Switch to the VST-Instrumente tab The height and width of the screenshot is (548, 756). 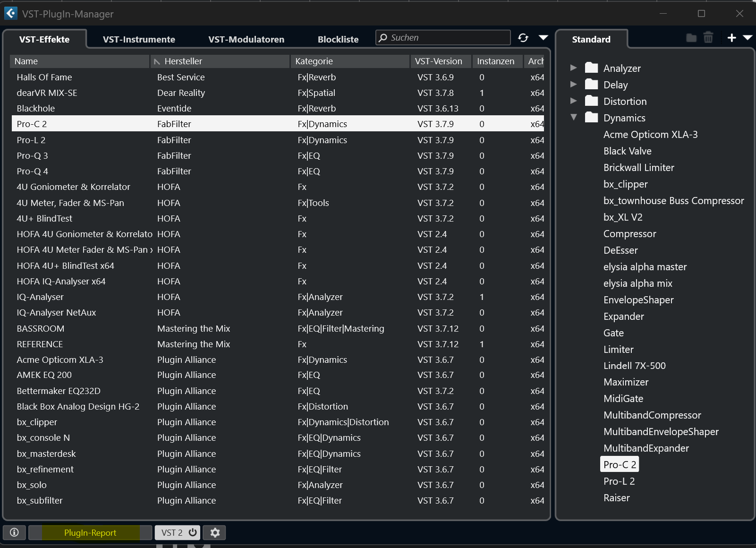(x=139, y=40)
